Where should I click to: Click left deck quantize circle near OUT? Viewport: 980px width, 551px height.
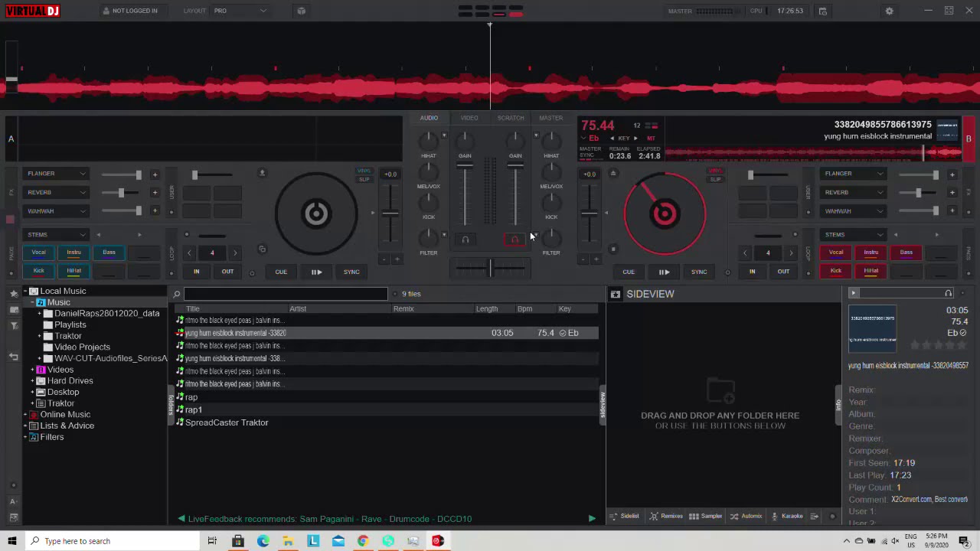pos(252,272)
